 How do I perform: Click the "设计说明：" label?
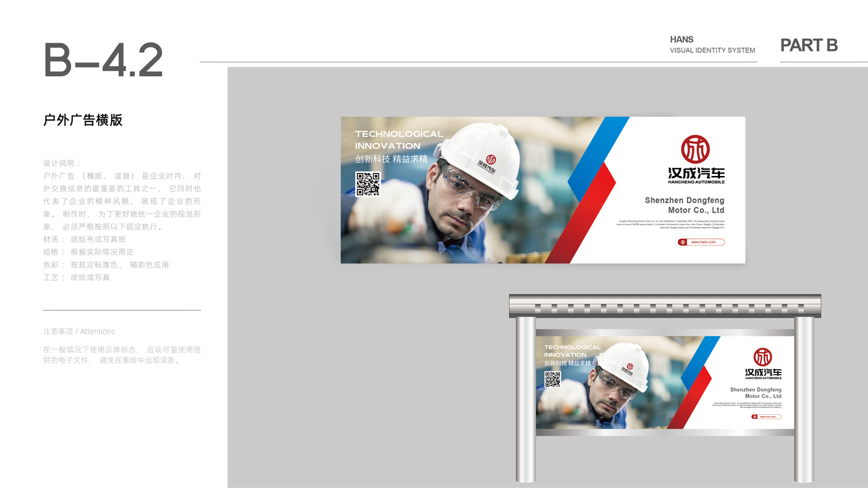click(62, 163)
